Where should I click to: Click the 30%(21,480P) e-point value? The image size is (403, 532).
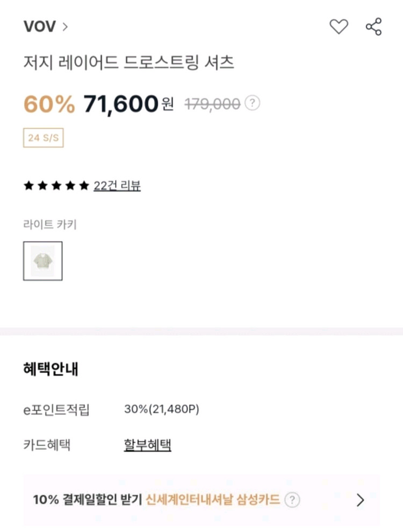tap(162, 410)
